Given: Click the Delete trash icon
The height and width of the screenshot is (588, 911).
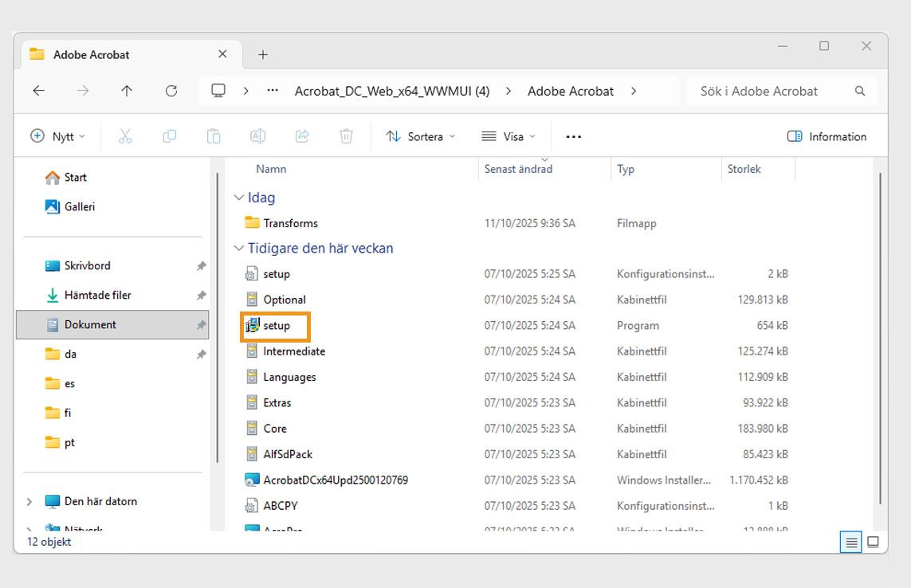Looking at the screenshot, I should pyautogui.click(x=346, y=135).
